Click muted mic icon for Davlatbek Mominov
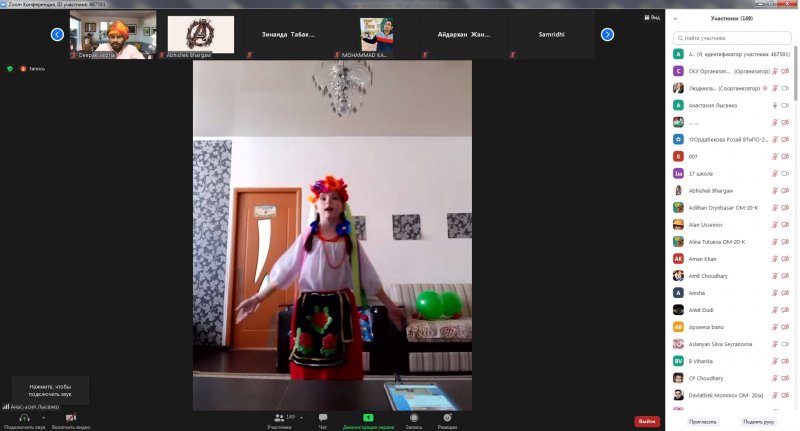 [775, 395]
